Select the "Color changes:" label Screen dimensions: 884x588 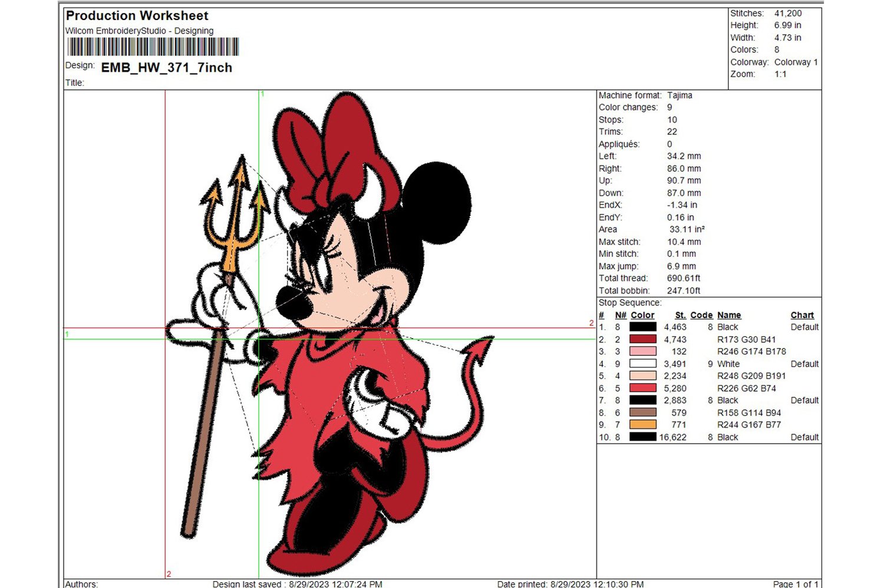(628, 107)
